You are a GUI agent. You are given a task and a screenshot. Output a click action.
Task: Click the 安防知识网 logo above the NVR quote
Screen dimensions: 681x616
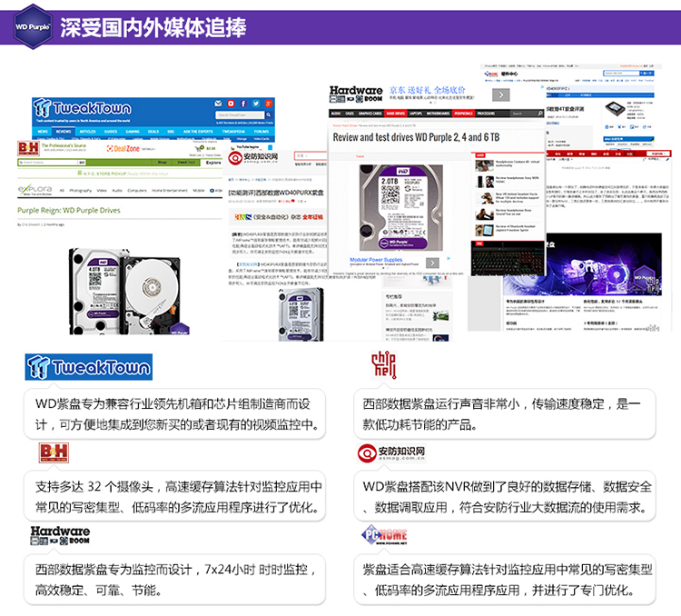390,453
